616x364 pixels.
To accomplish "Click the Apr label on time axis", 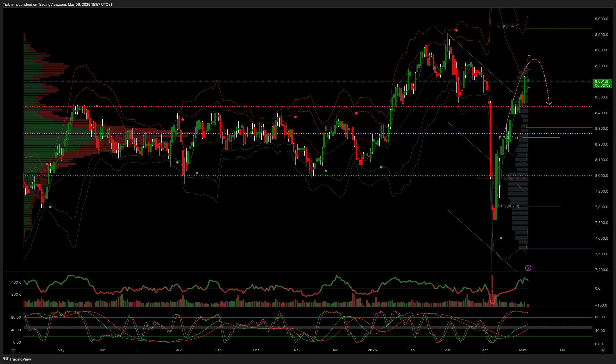I will [x=485, y=350].
